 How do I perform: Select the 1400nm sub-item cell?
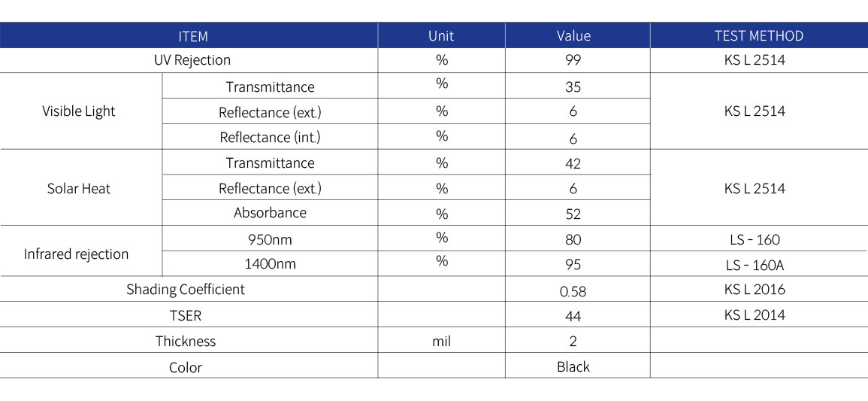tap(270, 264)
